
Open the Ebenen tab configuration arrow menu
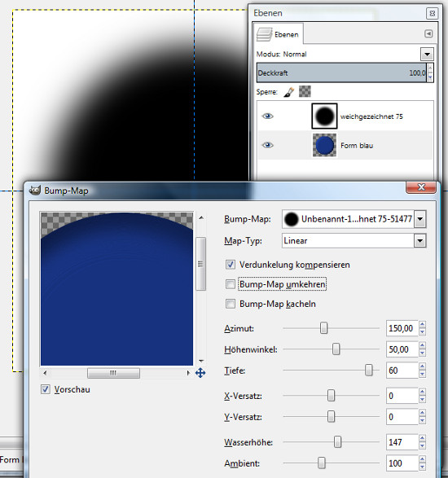428,33
